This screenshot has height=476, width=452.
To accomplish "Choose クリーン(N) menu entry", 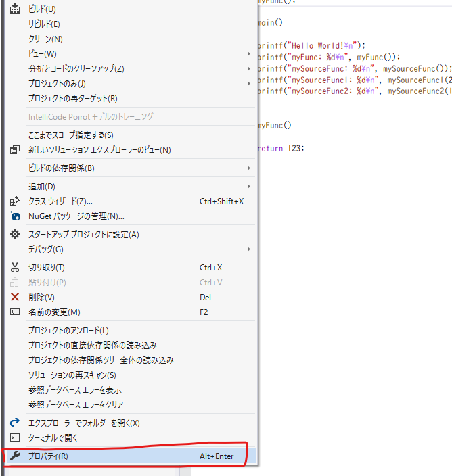I will click(x=45, y=39).
